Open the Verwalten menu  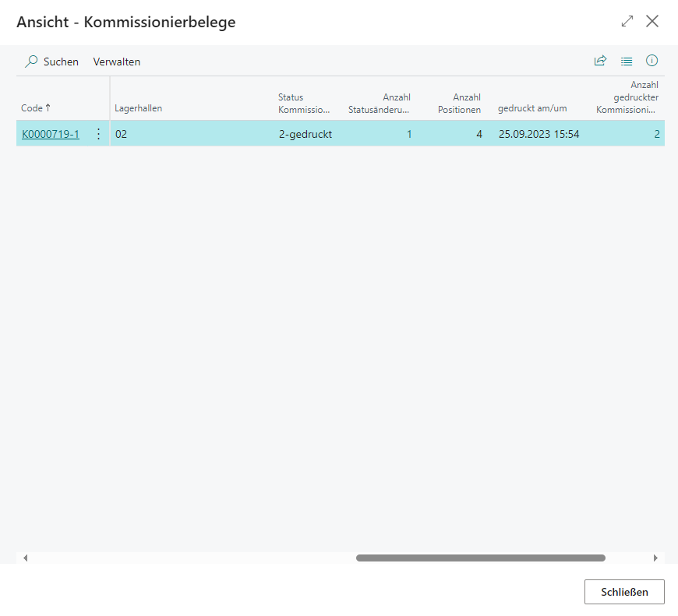click(117, 62)
